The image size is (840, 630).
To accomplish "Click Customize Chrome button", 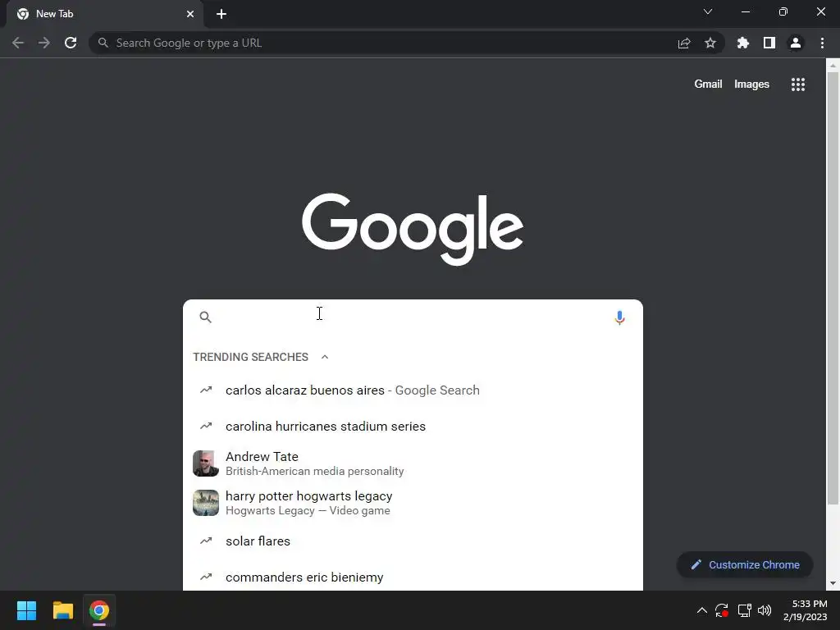I will pyautogui.click(x=745, y=564).
